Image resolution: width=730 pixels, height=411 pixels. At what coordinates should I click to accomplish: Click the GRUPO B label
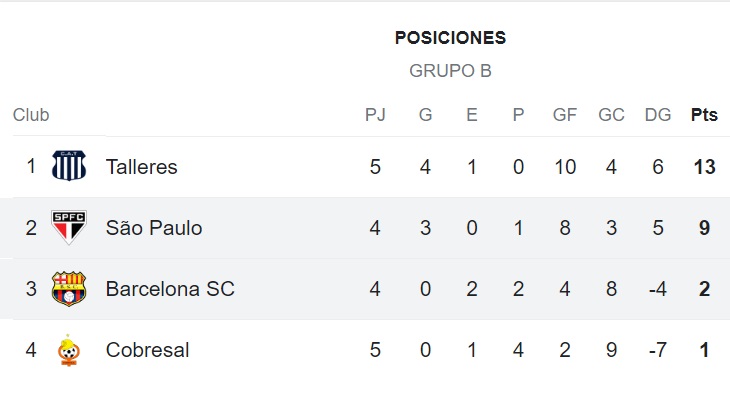pos(450,71)
